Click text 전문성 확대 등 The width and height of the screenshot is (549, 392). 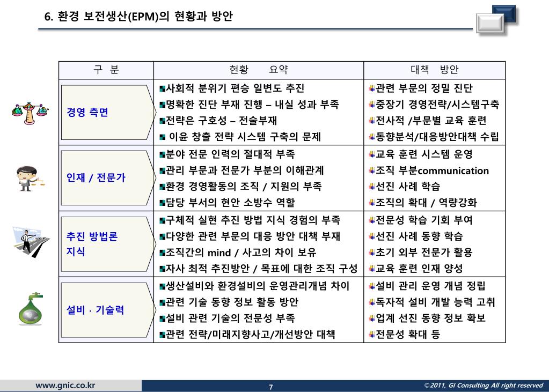pyautogui.click(x=408, y=334)
